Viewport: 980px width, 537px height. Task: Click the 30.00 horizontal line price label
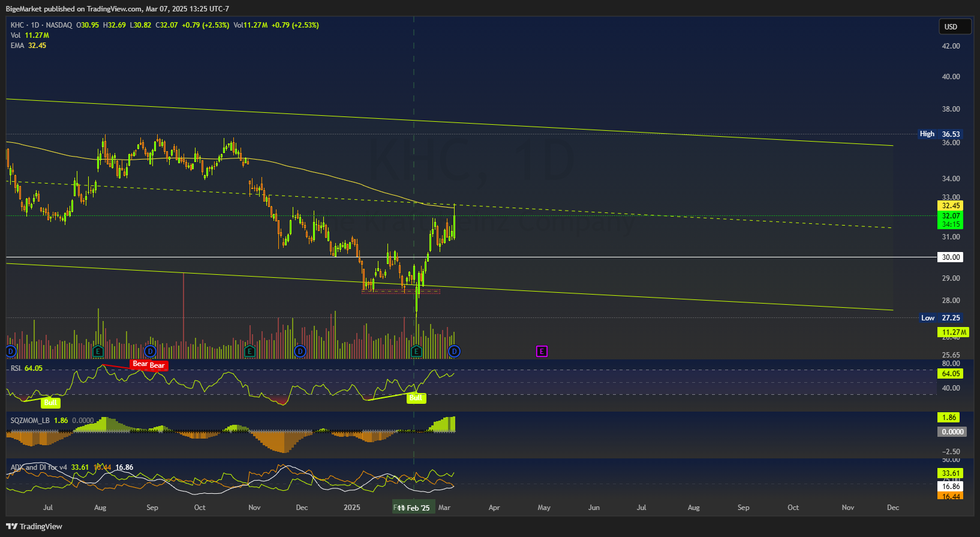tap(950, 257)
